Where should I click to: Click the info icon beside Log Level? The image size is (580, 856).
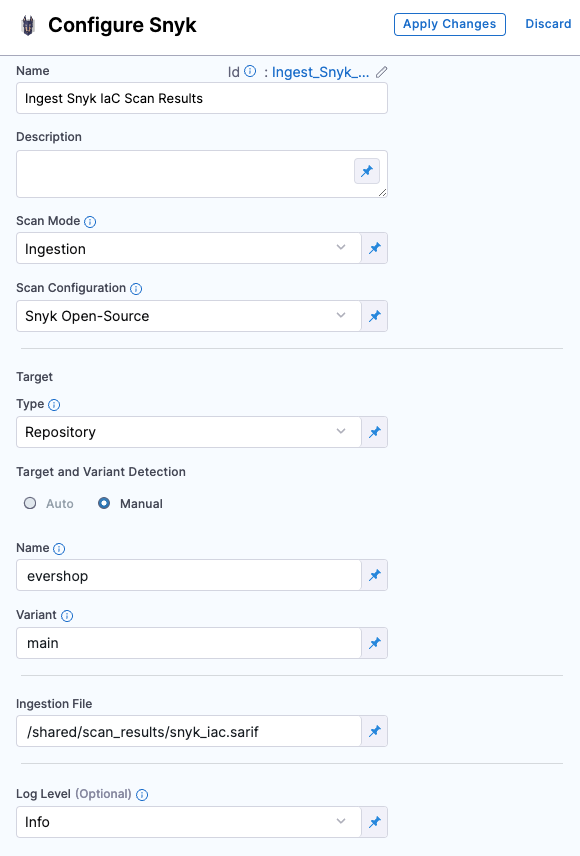tap(142, 795)
